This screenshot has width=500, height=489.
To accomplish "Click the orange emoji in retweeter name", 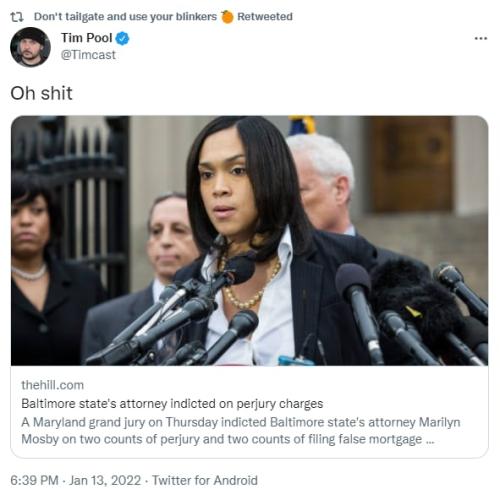I will 227,17.
